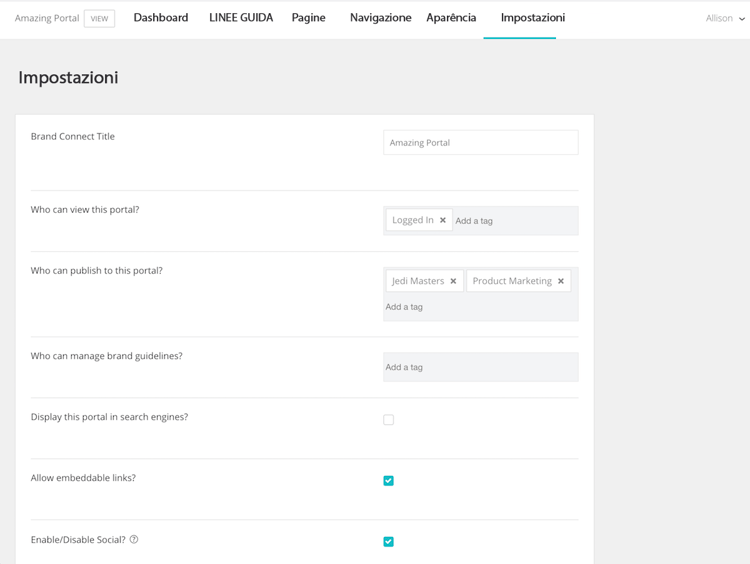
Task: Select the Impostazioni tab
Action: (532, 18)
